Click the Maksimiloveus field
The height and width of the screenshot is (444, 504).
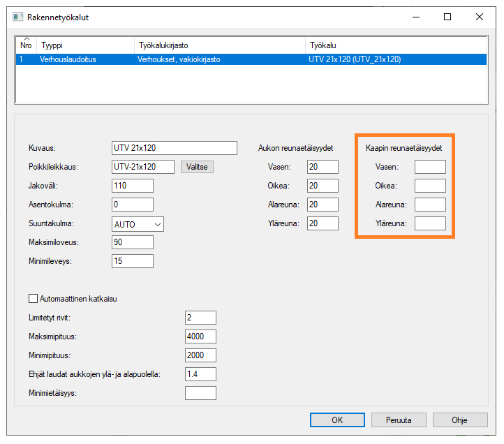[x=132, y=242]
